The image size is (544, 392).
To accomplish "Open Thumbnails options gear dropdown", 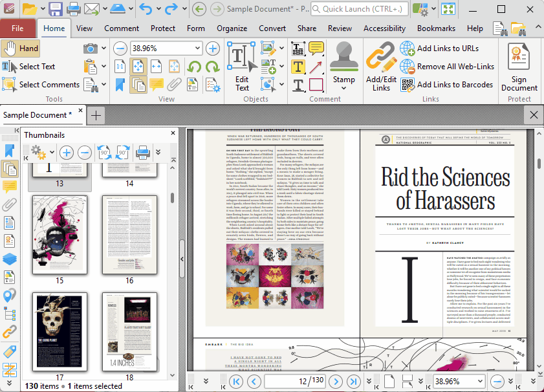I will tap(40, 153).
